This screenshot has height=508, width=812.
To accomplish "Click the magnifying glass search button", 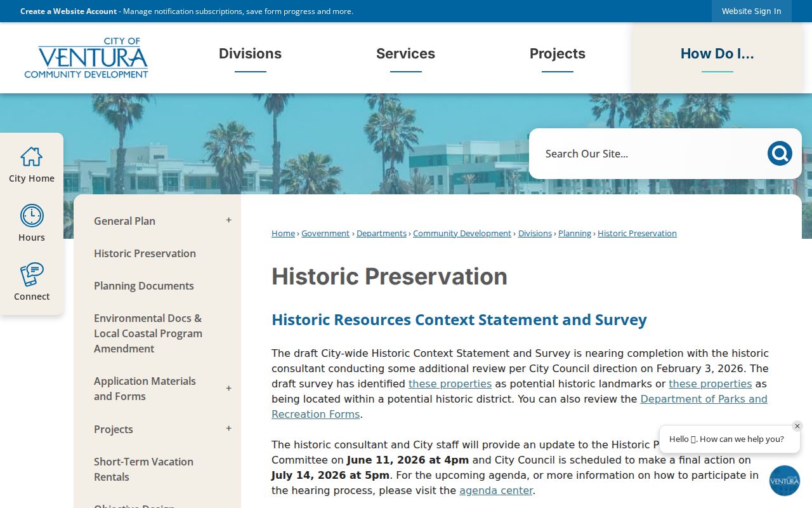I will 780,154.
